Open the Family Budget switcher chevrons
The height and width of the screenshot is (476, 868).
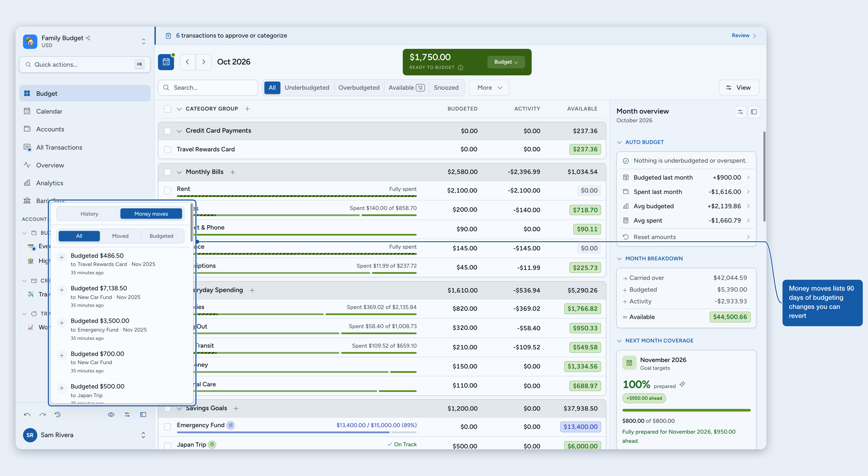tap(143, 41)
